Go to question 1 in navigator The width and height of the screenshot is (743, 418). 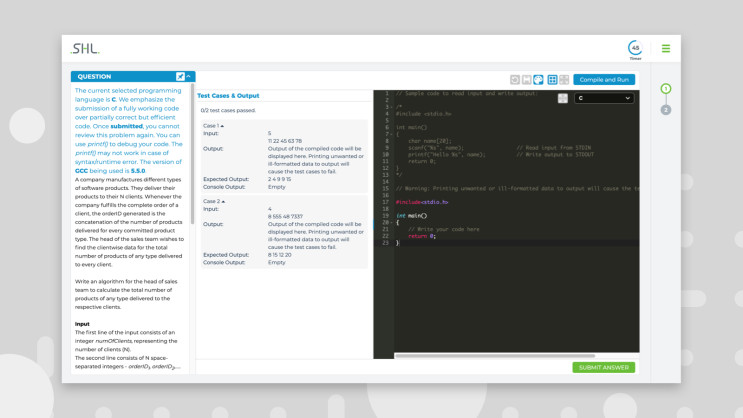tap(666, 89)
